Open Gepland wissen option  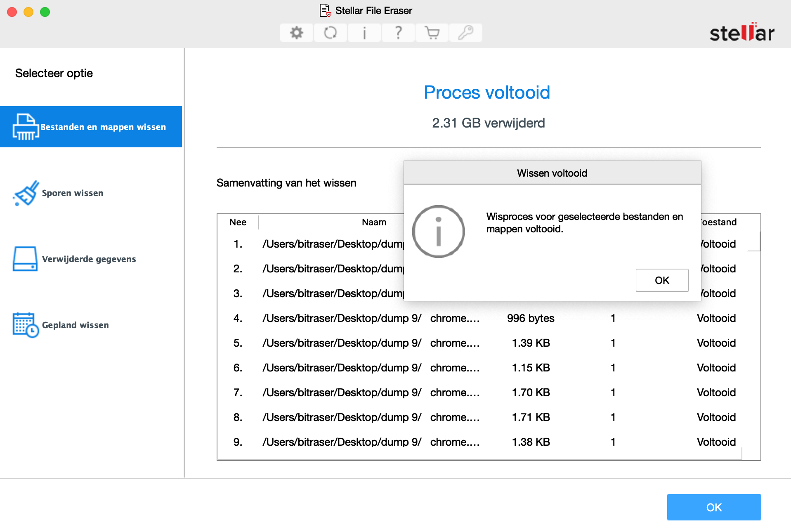point(91,325)
